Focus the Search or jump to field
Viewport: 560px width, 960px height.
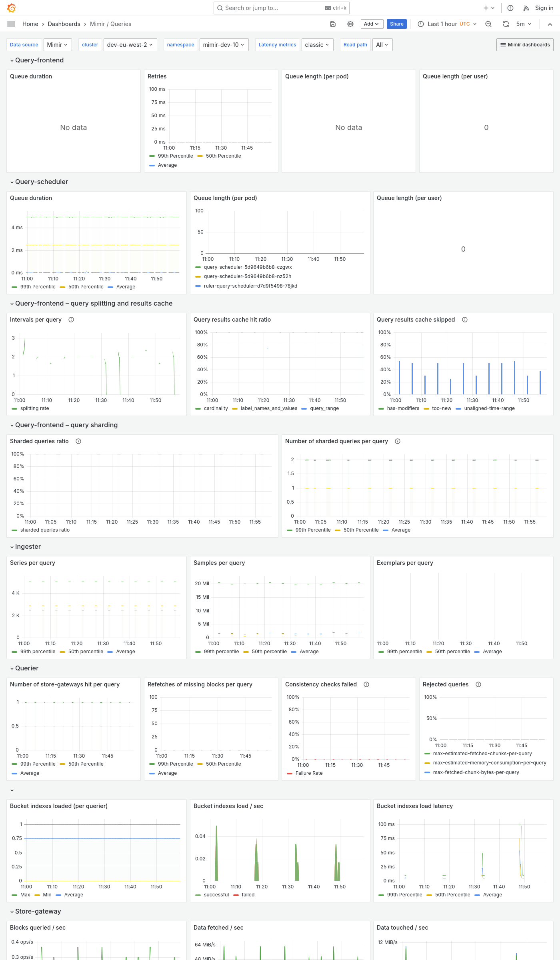tap(282, 8)
